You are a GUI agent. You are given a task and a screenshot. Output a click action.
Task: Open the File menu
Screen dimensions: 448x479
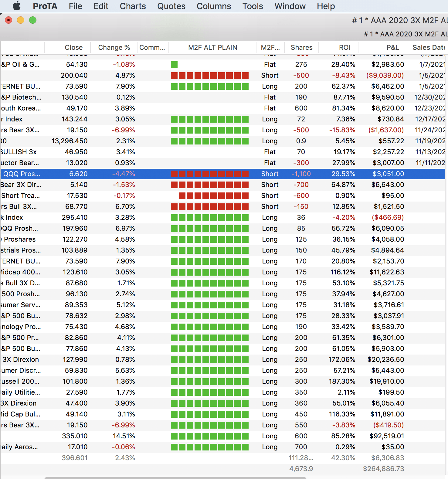pos(75,6)
